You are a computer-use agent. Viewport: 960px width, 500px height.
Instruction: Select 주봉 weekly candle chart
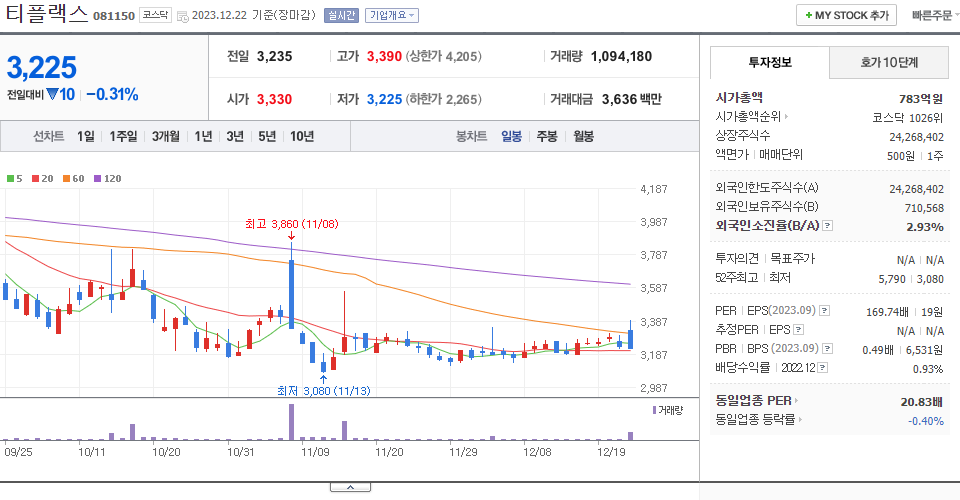click(547, 136)
